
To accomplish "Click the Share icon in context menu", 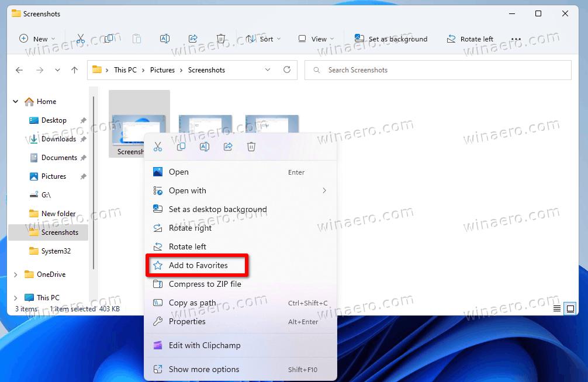I will point(228,147).
